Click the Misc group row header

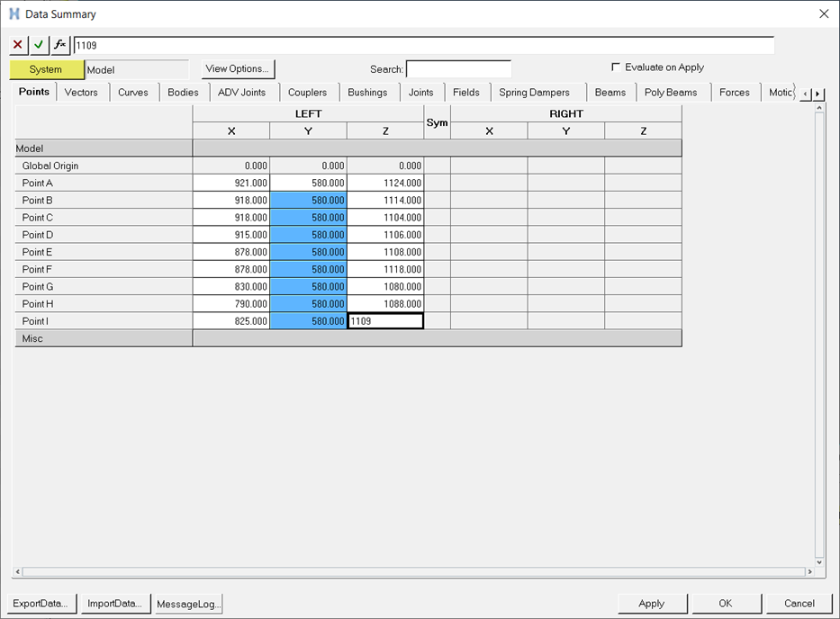tap(104, 338)
